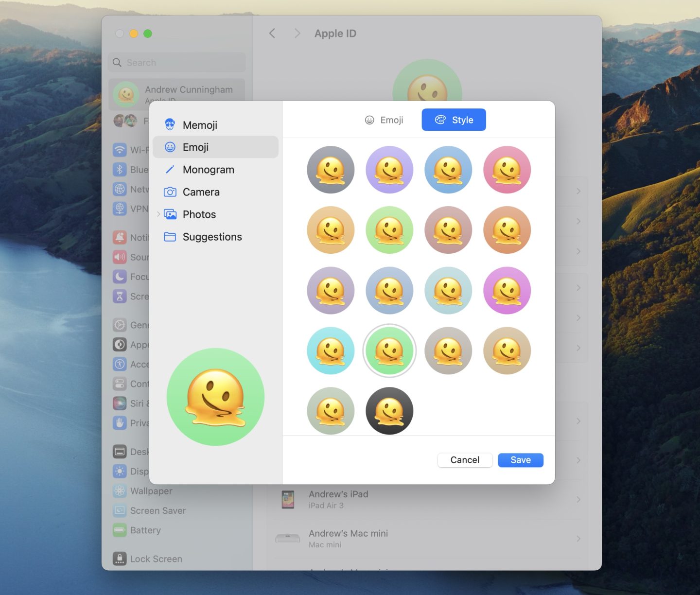Screen dimensions: 700x595
Task: Select the Memoji face icon in sidebar
Action: 170,125
